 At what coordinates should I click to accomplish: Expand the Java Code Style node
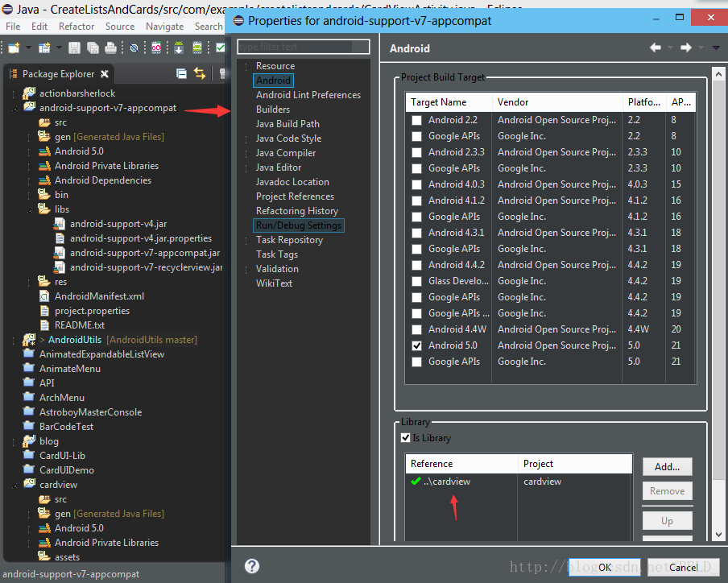point(247,139)
